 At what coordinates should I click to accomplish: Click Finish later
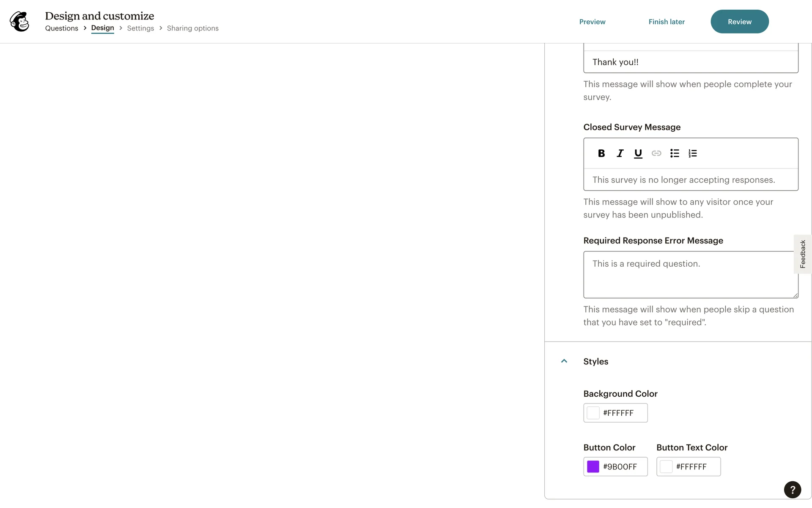tap(667, 22)
